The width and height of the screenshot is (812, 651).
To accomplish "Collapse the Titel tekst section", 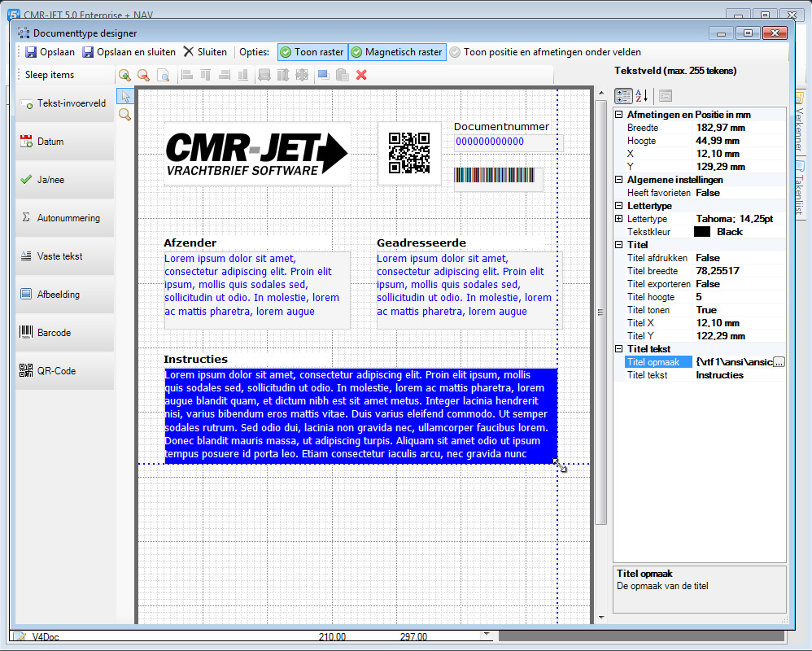I will coord(619,349).
